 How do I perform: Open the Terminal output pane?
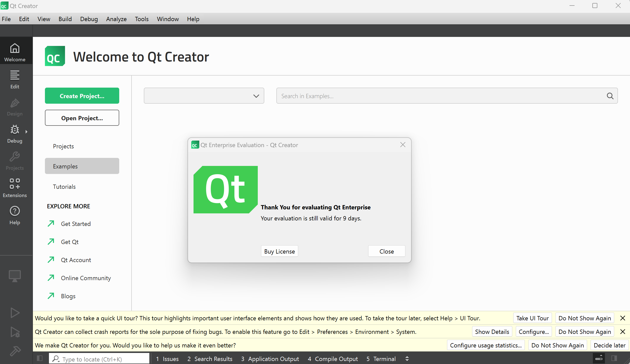tap(381, 359)
